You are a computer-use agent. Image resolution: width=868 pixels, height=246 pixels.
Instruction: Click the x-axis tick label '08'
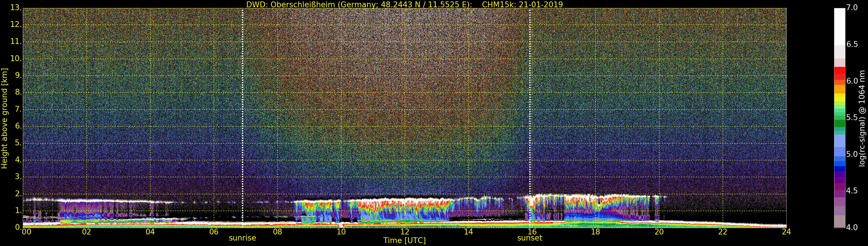click(277, 232)
